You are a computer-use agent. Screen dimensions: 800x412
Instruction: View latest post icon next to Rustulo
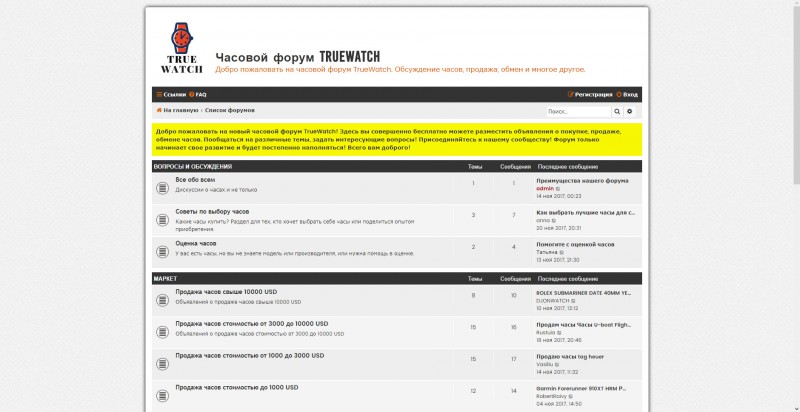point(559,333)
